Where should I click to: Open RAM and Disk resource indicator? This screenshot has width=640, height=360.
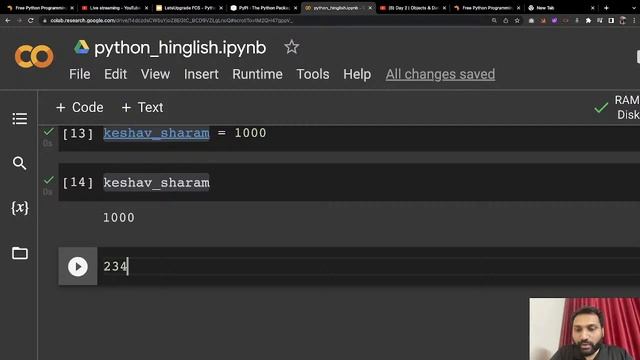tap(617, 107)
